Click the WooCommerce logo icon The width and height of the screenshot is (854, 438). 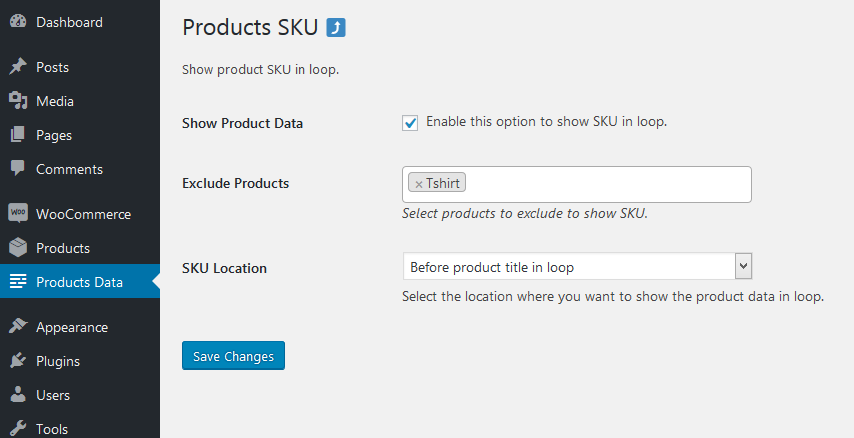point(18,214)
